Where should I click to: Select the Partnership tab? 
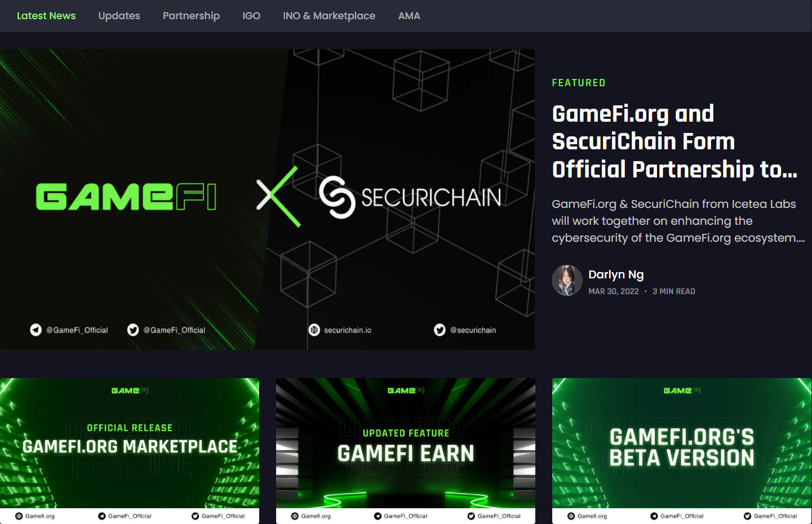click(191, 16)
